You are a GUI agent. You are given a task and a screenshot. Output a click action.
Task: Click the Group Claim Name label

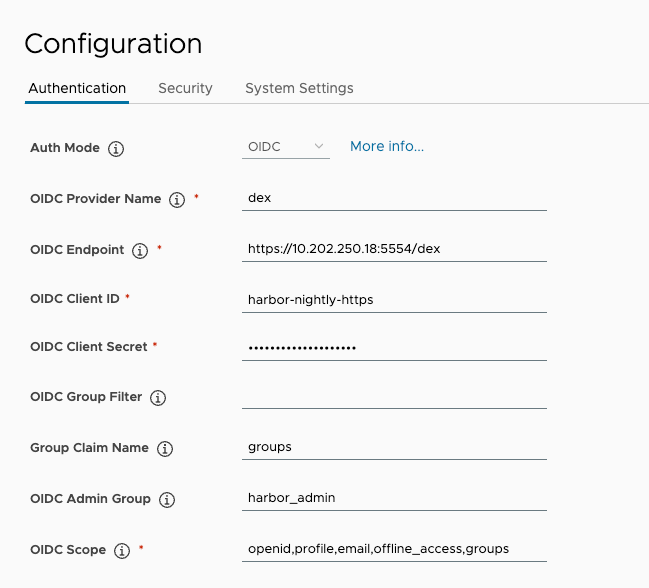(89, 448)
